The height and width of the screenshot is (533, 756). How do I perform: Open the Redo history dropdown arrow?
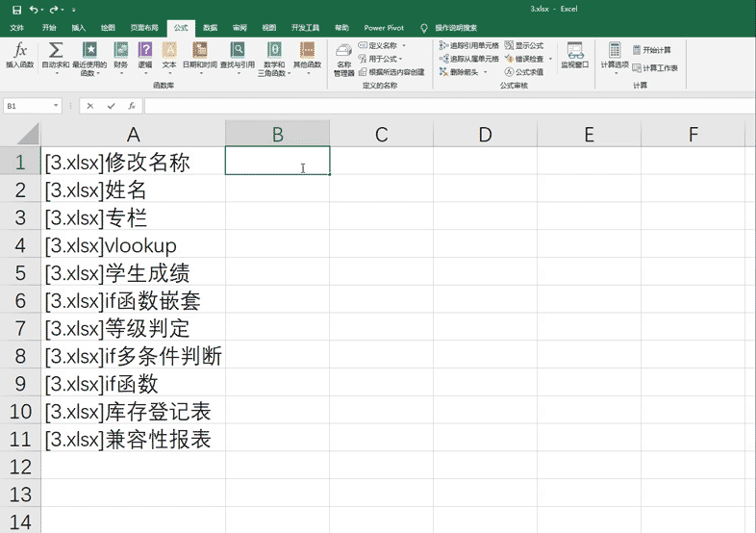63,10
